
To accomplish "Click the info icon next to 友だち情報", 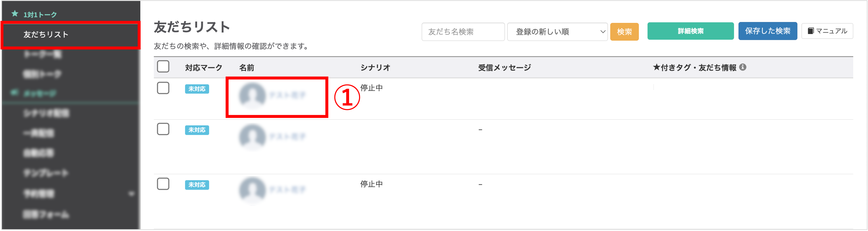I will pos(743,67).
